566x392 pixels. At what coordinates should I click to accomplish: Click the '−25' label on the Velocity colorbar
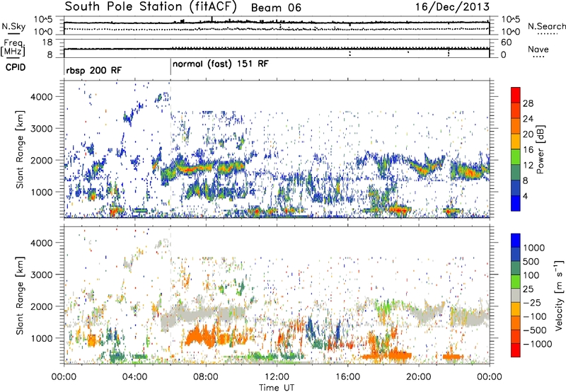click(532, 303)
